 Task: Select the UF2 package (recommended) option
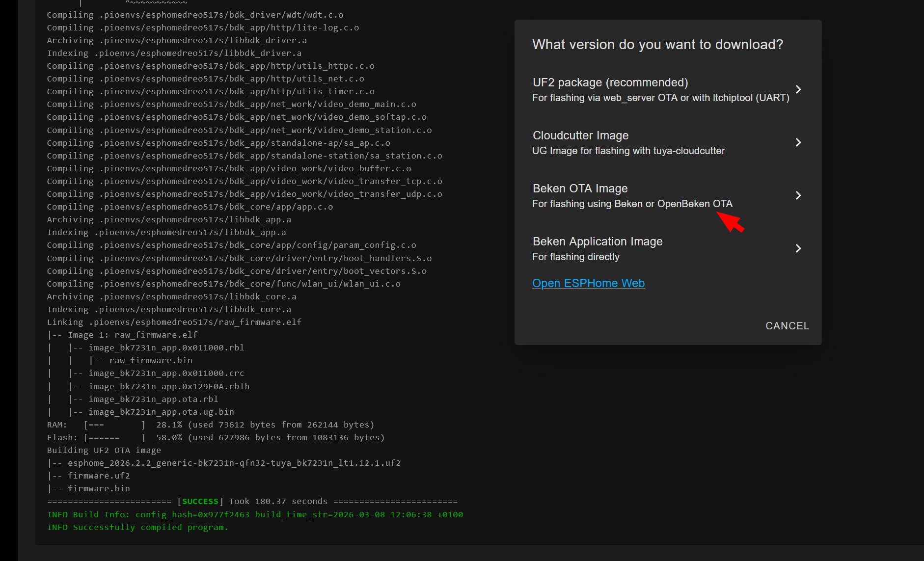pyautogui.click(x=668, y=89)
